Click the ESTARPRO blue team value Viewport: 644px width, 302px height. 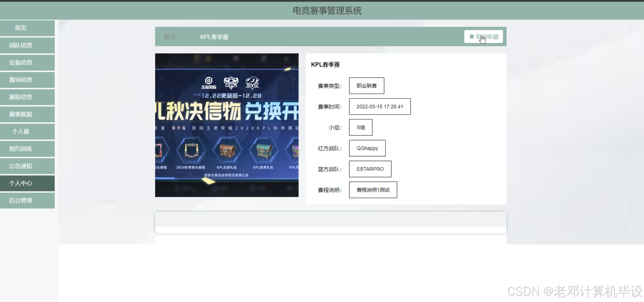tap(370, 169)
